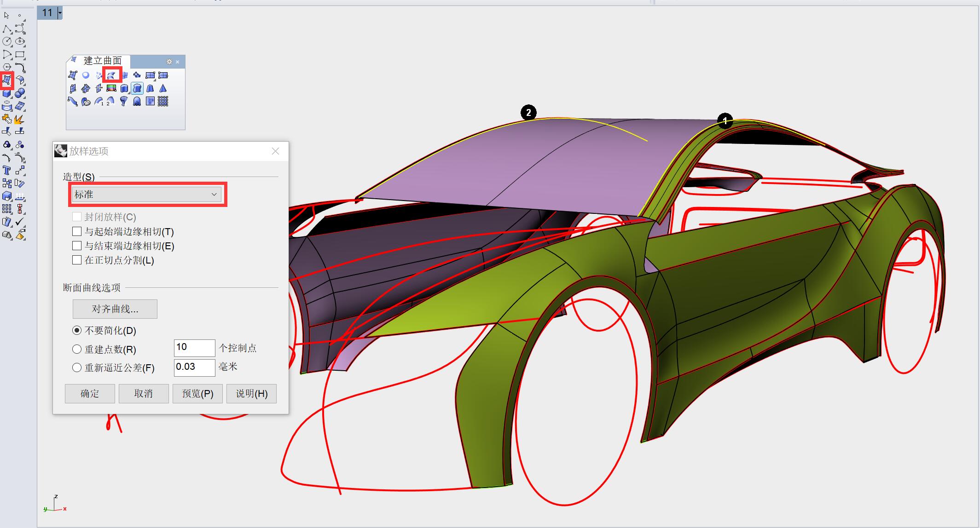Enable tangent to end edge checkbox
Screen dimensions: 980x528
point(77,246)
